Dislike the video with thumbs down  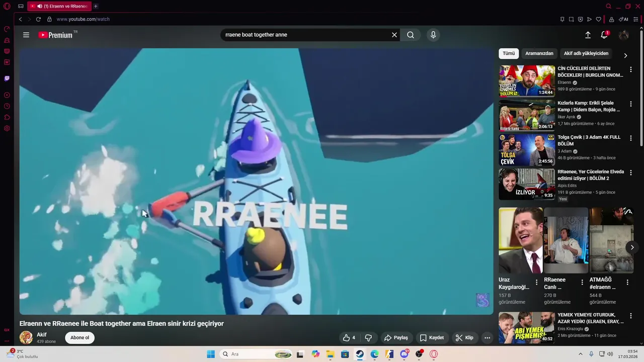point(368,338)
